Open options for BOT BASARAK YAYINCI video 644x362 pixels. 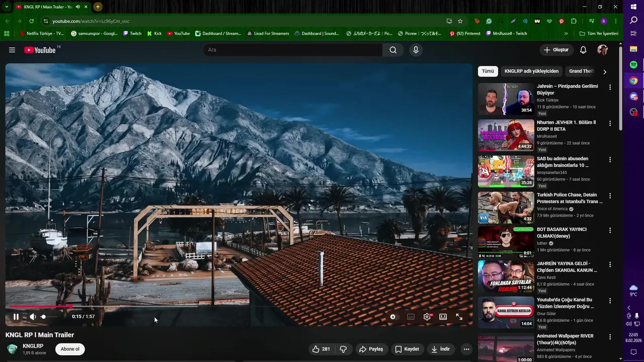[610, 230]
